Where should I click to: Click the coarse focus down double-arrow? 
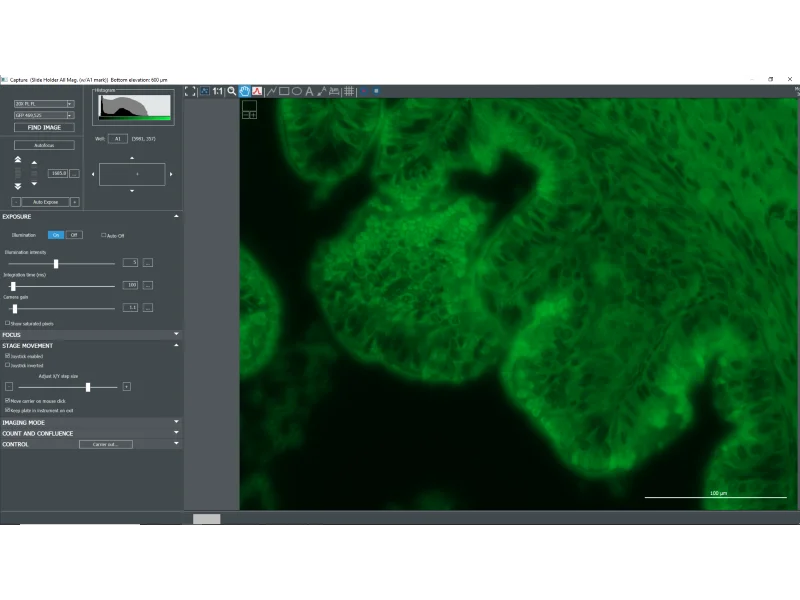coord(18,186)
